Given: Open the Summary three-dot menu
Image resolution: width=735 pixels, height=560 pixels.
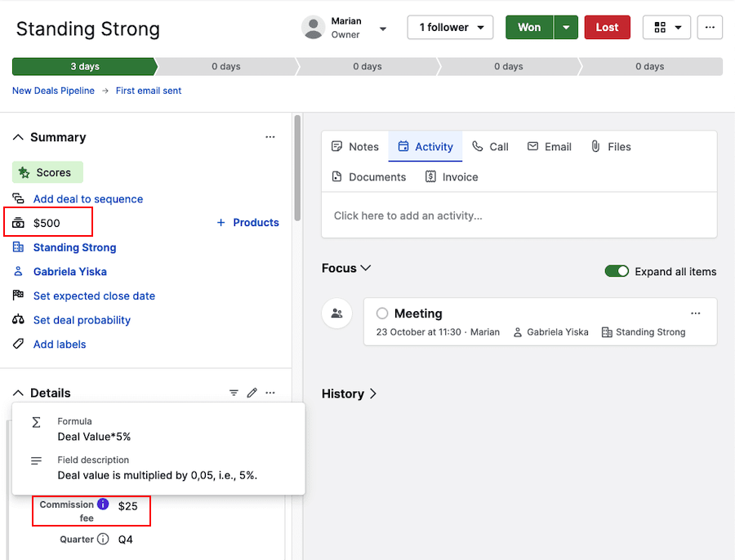Looking at the screenshot, I should tap(270, 137).
